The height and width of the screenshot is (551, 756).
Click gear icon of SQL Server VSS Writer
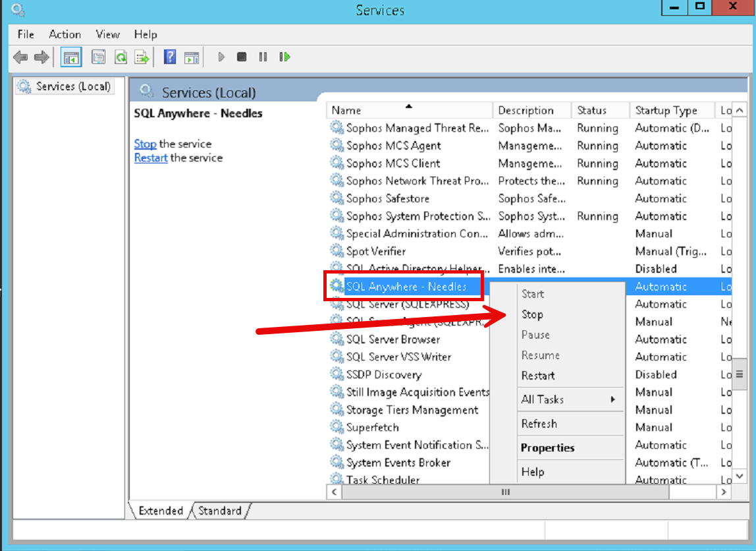(x=336, y=357)
